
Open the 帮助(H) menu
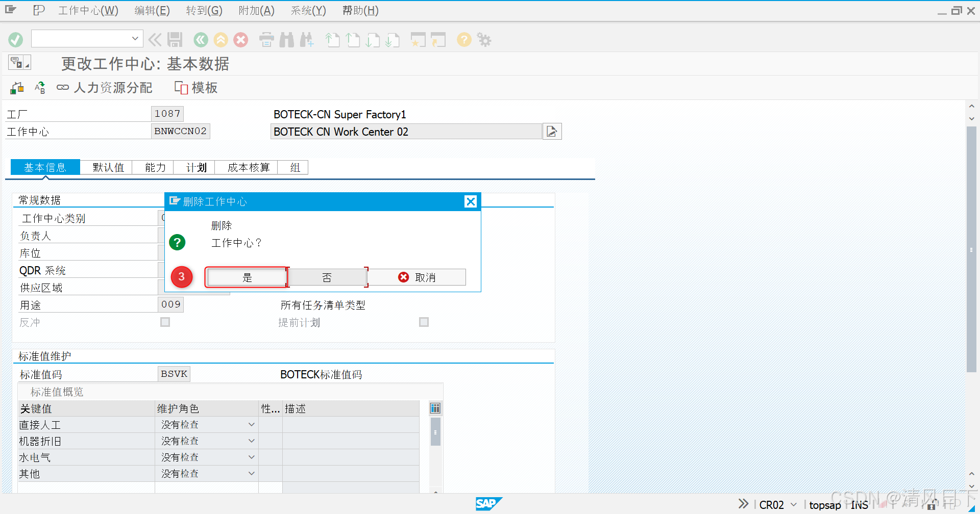pos(360,10)
